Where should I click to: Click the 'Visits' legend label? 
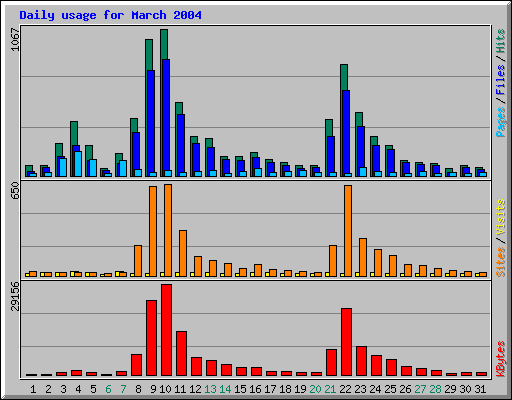click(501, 218)
